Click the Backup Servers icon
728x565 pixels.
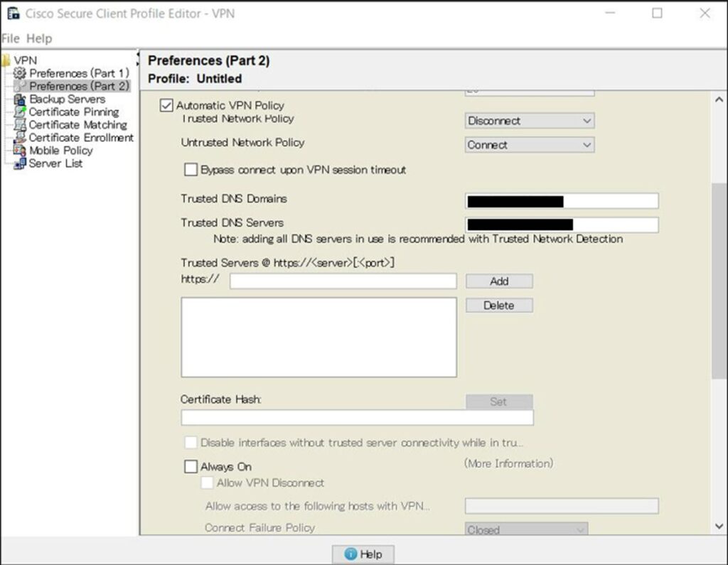[19, 99]
